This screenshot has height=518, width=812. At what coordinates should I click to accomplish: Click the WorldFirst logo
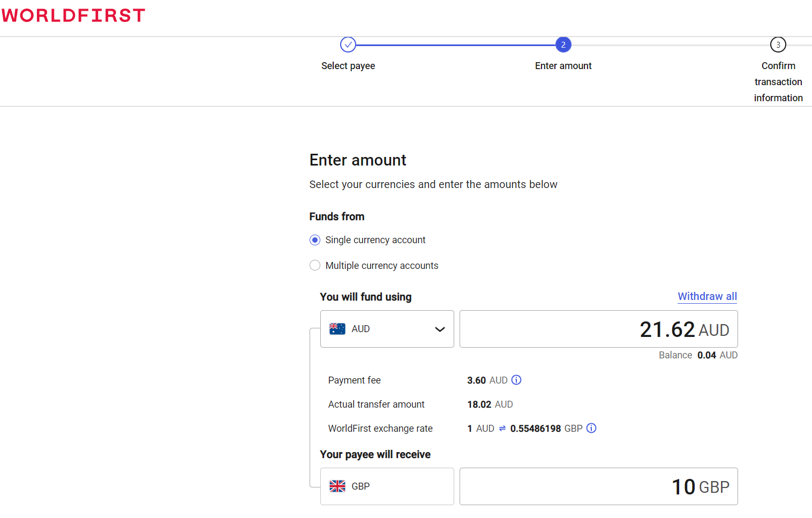(x=73, y=16)
